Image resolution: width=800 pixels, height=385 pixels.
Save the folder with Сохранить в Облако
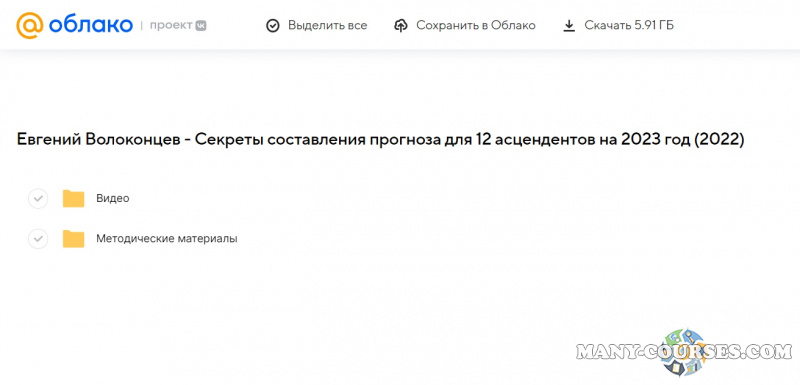click(x=465, y=25)
